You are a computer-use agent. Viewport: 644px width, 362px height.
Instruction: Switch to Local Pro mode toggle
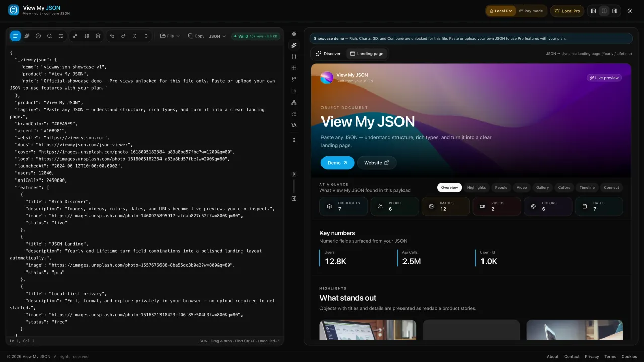pyautogui.click(x=501, y=11)
